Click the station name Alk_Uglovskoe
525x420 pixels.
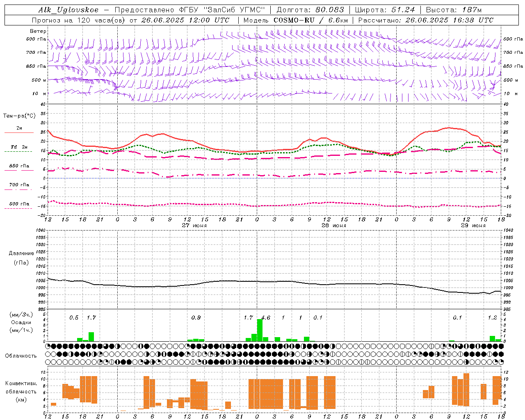pos(68,10)
